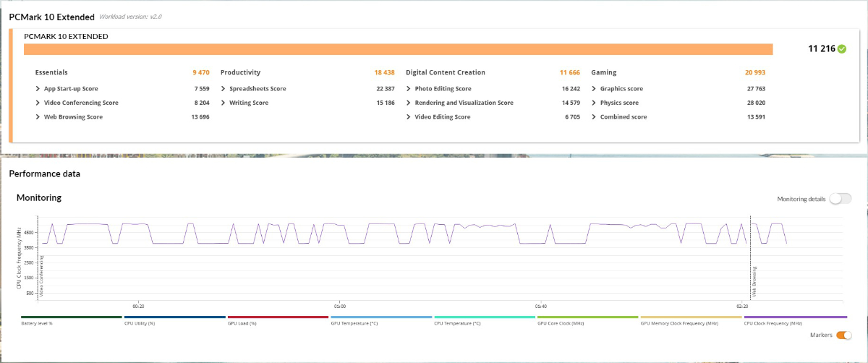Image resolution: width=868 pixels, height=363 pixels.
Task: Click the Gaming heading
Action: [604, 72]
